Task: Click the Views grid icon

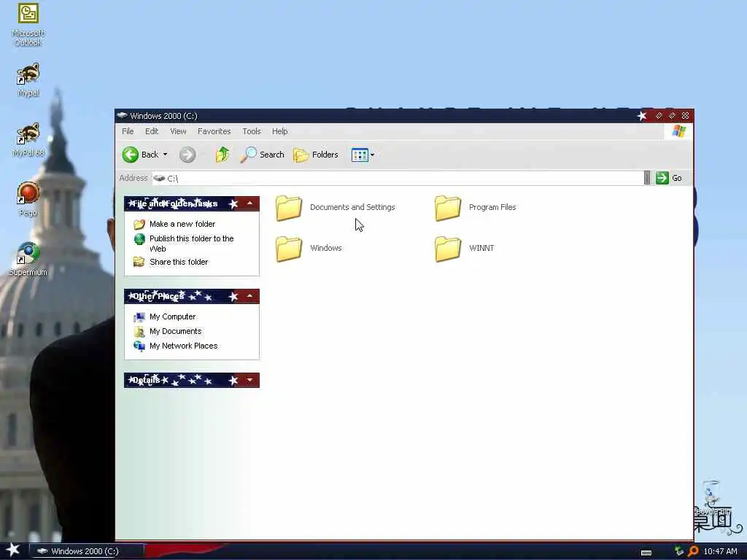Action: [360, 155]
